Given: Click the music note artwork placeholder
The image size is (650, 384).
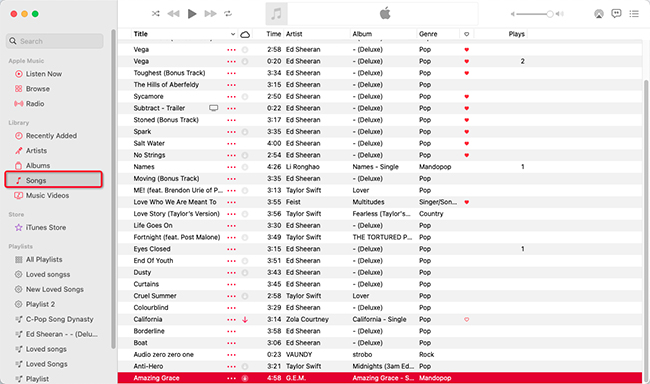Looking at the screenshot, I should [276, 14].
